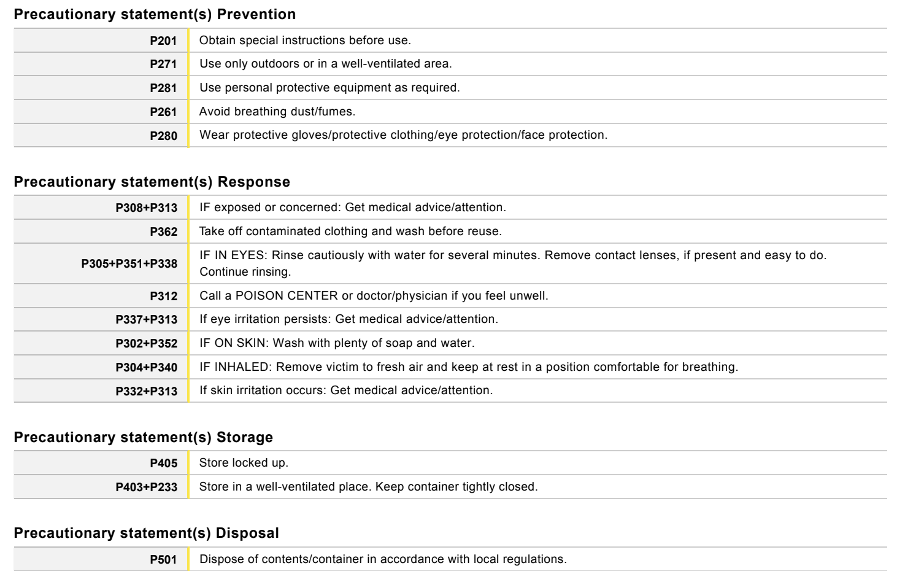Click the Precautionary statement(s) Prevention heading

pos(155,14)
